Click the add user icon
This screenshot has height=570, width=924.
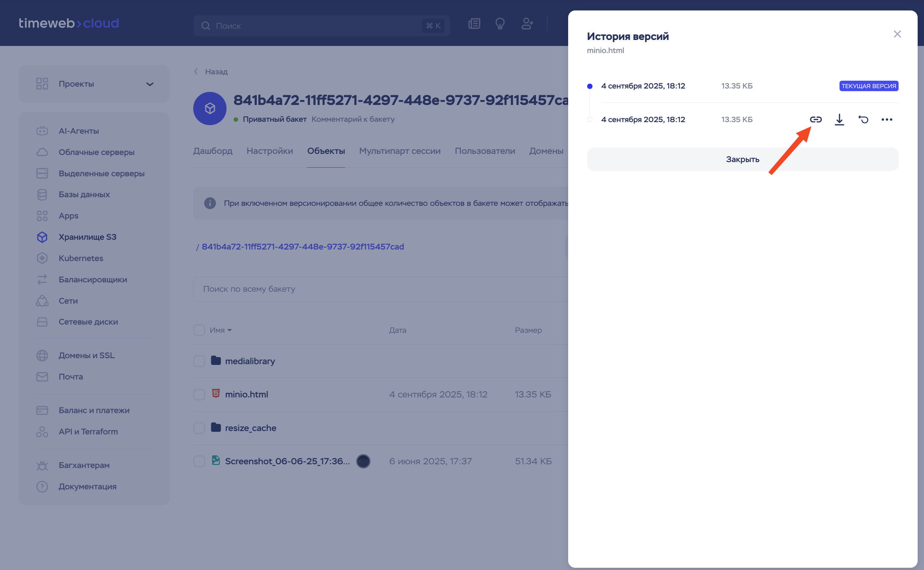(x=527, y=24)
